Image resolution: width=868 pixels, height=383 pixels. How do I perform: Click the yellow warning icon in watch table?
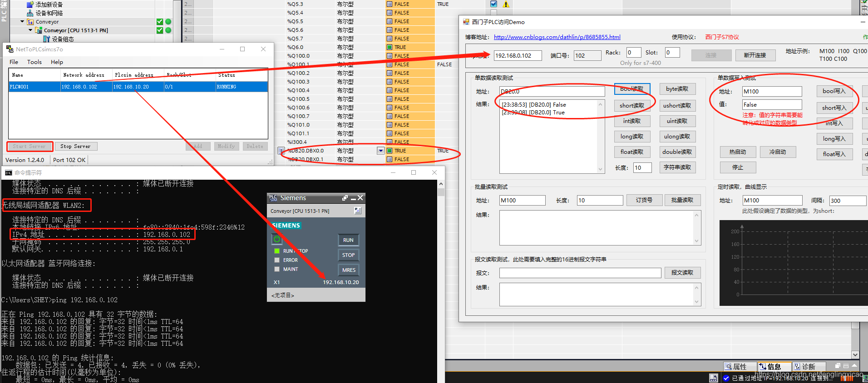506,4
